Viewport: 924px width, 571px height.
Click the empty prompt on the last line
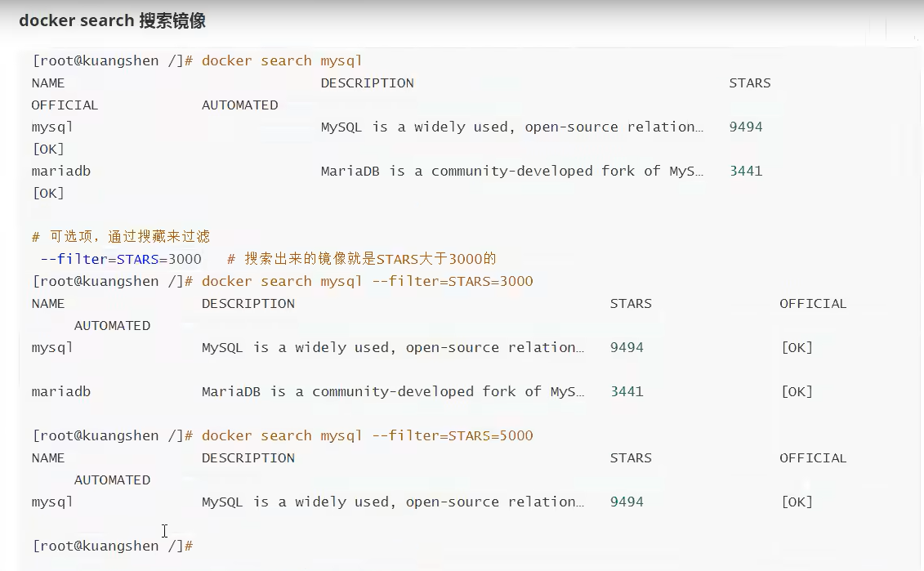pyautogui.click(x=113, y=546)
